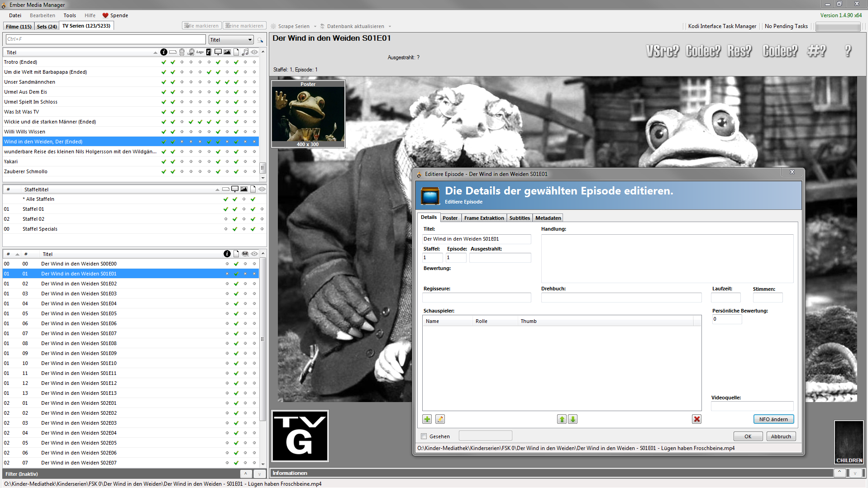Screen dimensions: 868x488
Task: Expand Informationen panel up arrow
Action: point(840,473)
